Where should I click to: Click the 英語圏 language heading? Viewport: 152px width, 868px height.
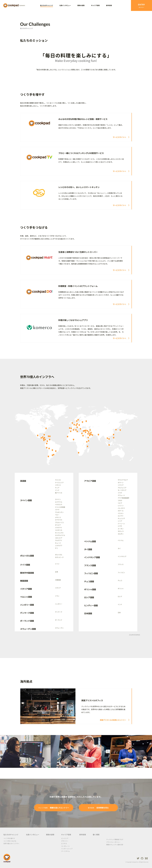23,481
